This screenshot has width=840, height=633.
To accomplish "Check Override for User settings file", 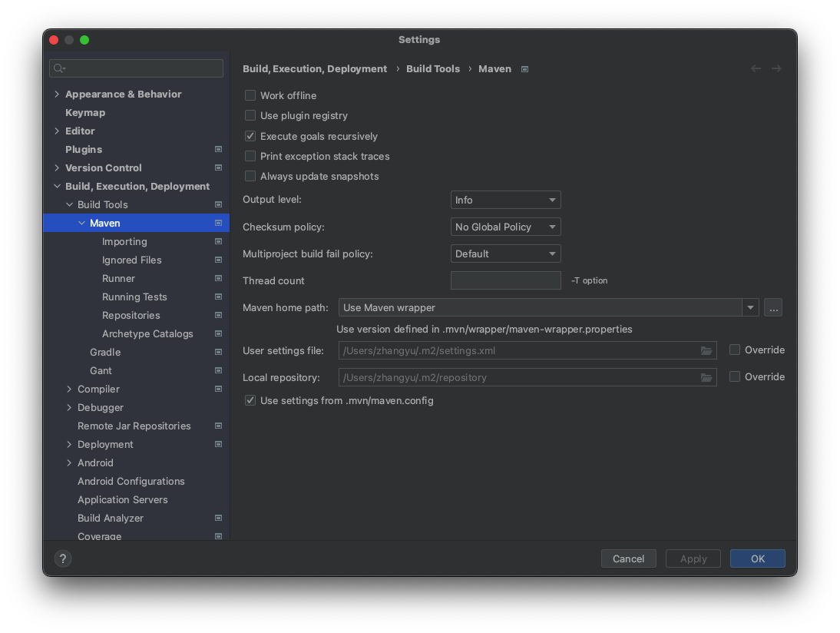I will (735, 350).
